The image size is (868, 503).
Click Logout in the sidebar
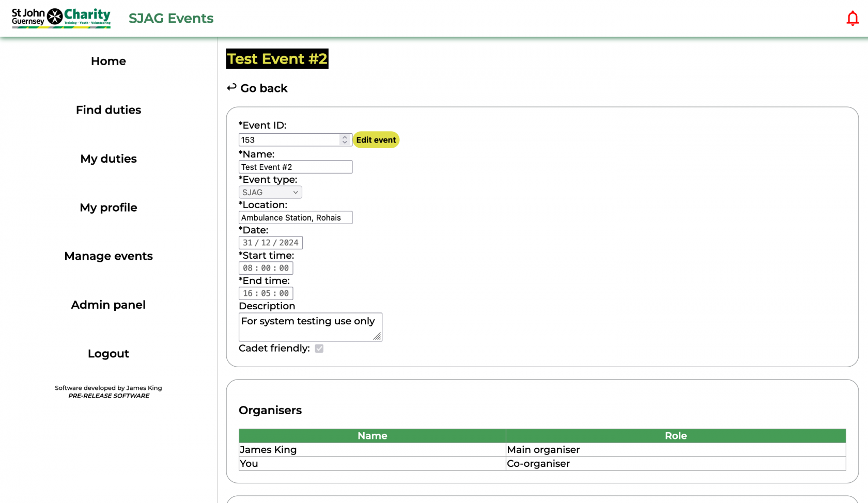pyautogui.click(x=108, y=353)
